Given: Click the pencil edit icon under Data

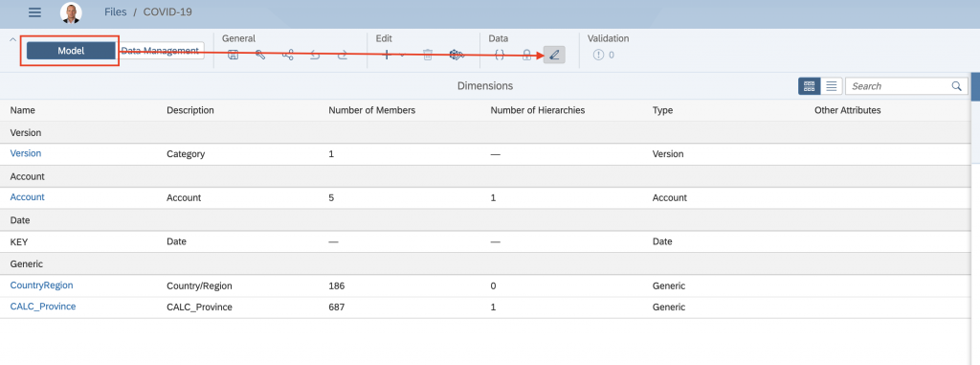Looking at the screenshot, I should point(554,56).
